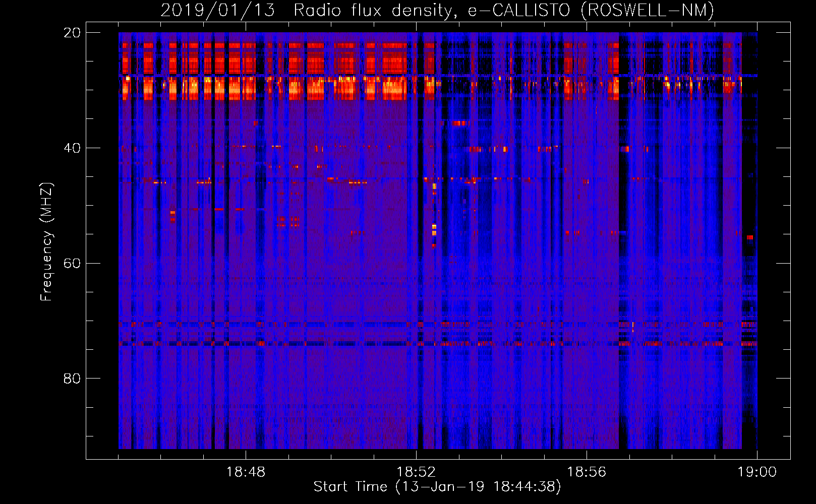Image resolution: width=816 pixels, height=504 pixels.
Task: Click the '40' frequency tick label
Action: [x=72, y=148]
